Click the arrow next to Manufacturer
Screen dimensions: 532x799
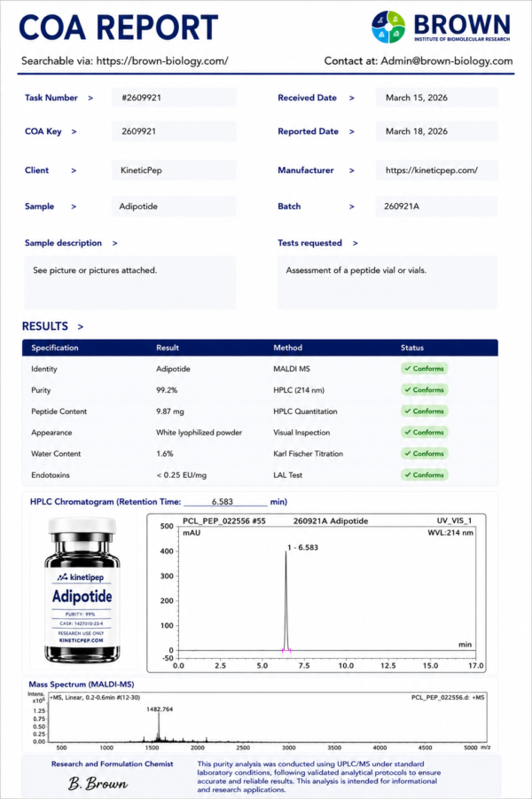coord(352,170)
